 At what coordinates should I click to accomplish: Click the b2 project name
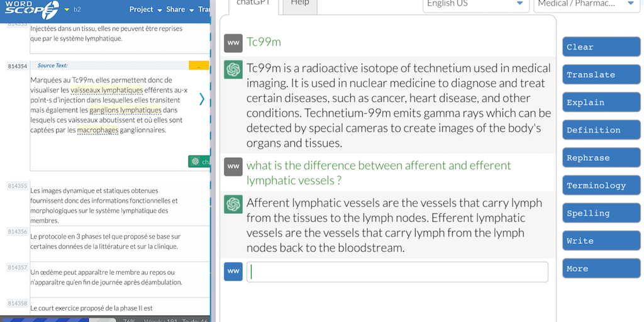[x=77, y=9]
